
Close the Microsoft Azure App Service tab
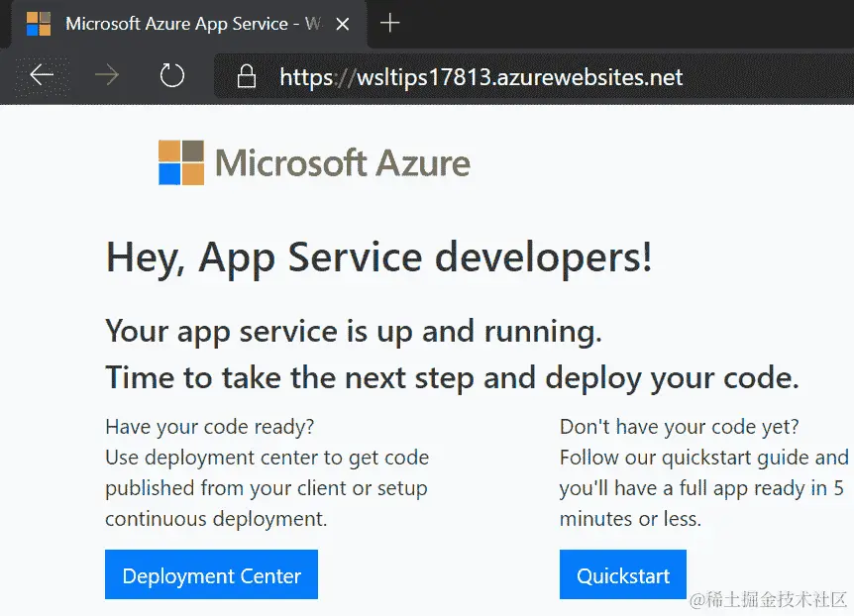(x=342, y=23)
